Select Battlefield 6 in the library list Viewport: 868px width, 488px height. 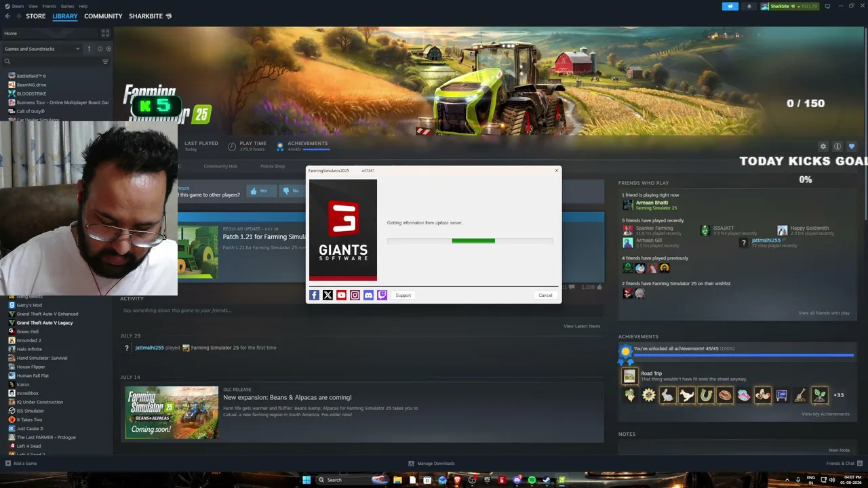coord(31,76)
